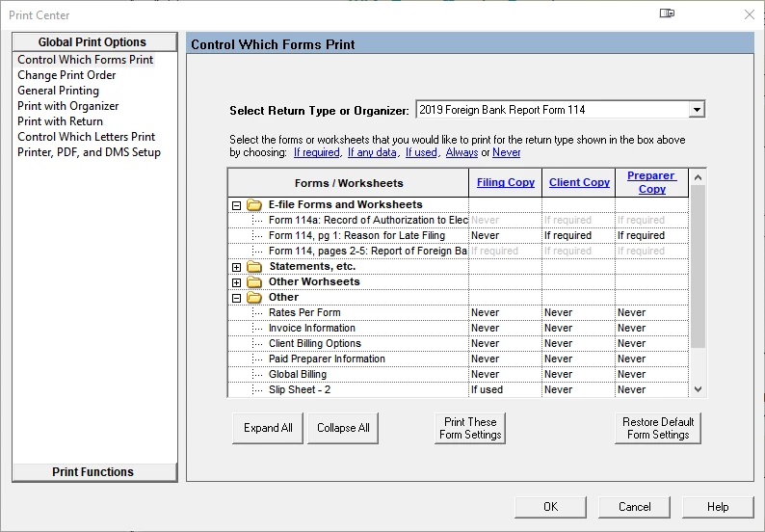
Task: Click the Expand All button
Action: 268,428
